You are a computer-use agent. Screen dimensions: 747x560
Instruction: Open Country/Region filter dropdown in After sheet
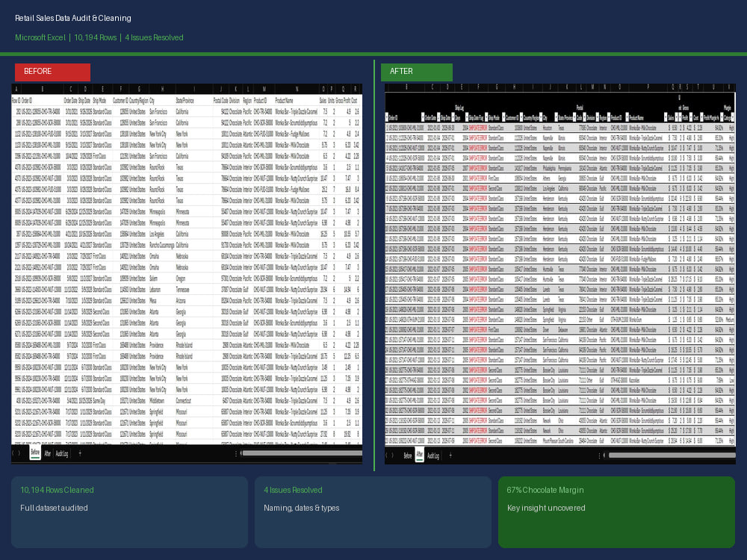click(x=541, y=117)
